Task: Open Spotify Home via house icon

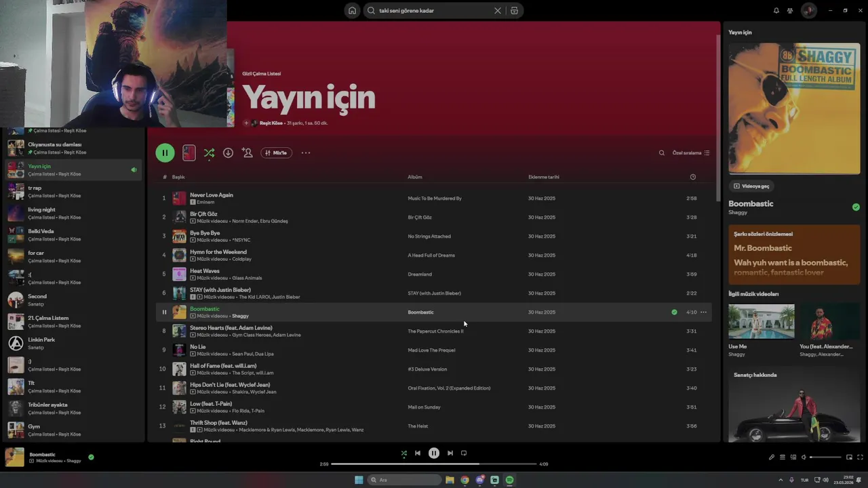Action: [352, 11]
